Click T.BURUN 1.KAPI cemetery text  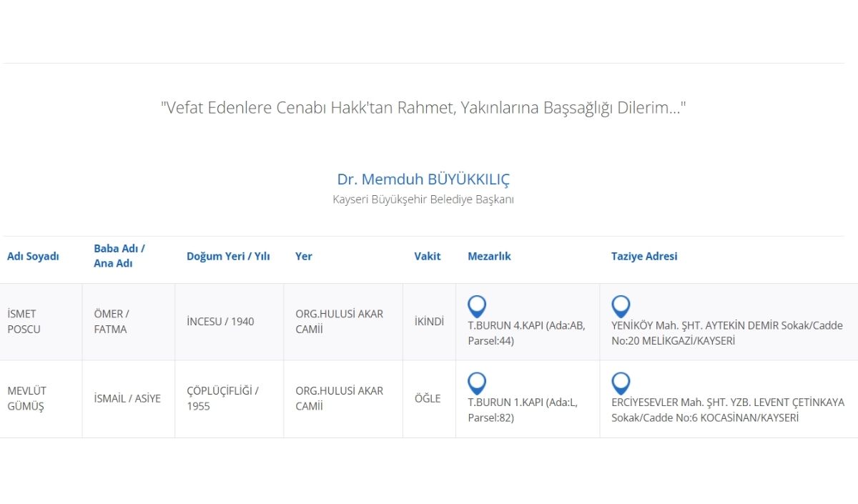523,410
